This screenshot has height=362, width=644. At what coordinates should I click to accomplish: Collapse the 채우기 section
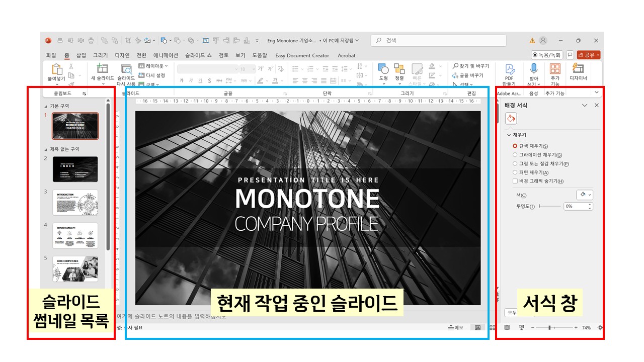click(508, 135)
